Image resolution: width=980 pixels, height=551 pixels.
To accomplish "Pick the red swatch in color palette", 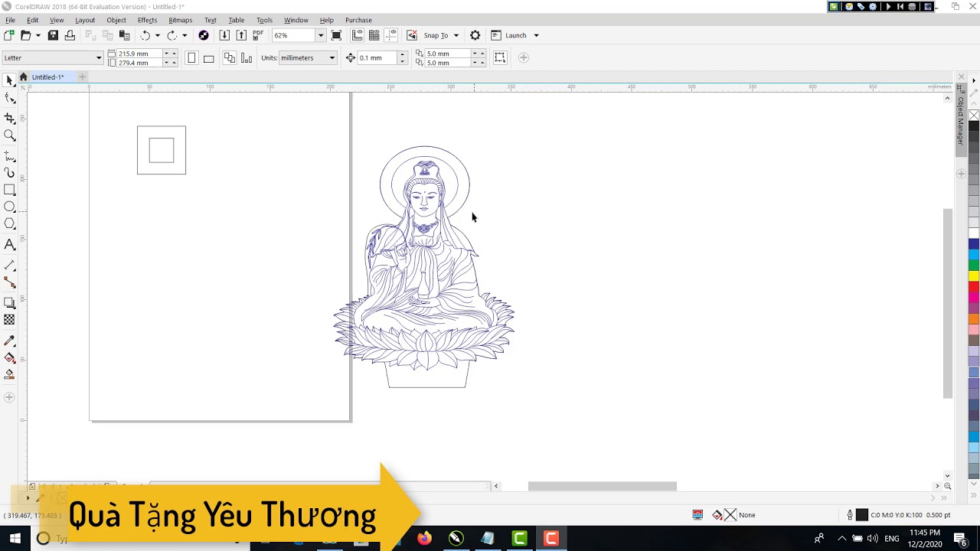I will point(974,286).
